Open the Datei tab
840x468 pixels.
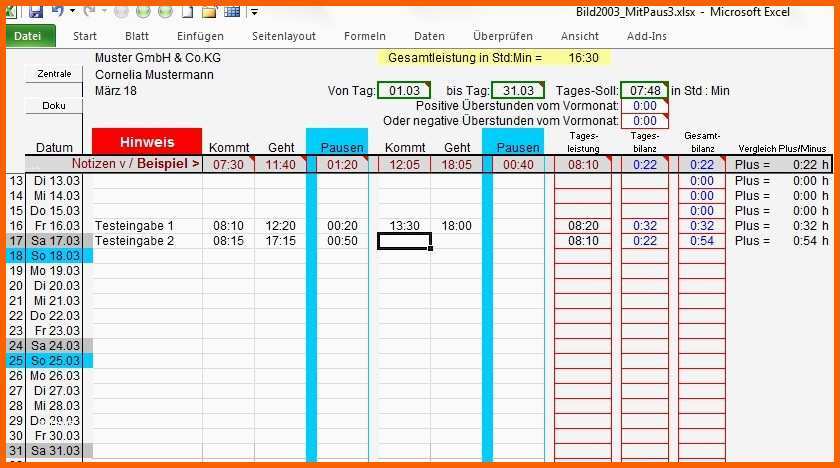point(28,36)
